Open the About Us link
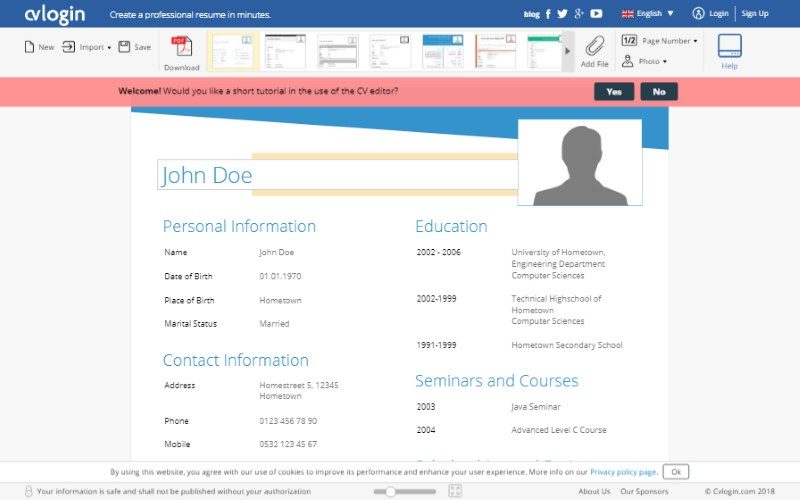800x500 pixels. [x=594, y=491]
